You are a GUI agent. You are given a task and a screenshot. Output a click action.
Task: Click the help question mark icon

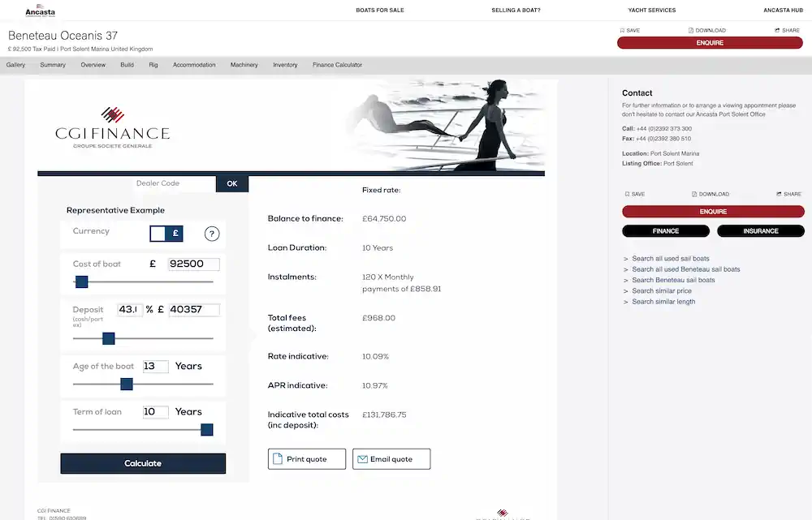pos(211,234)
